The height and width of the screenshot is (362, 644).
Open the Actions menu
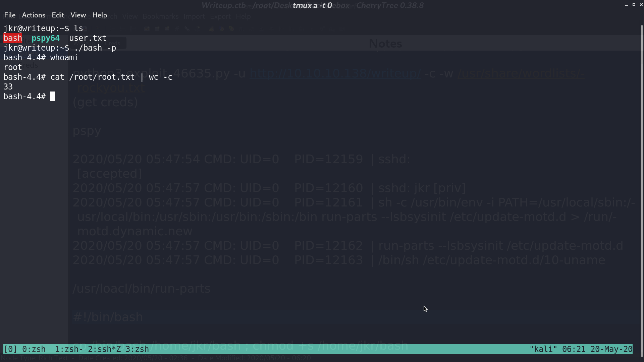tap(34, 15)
